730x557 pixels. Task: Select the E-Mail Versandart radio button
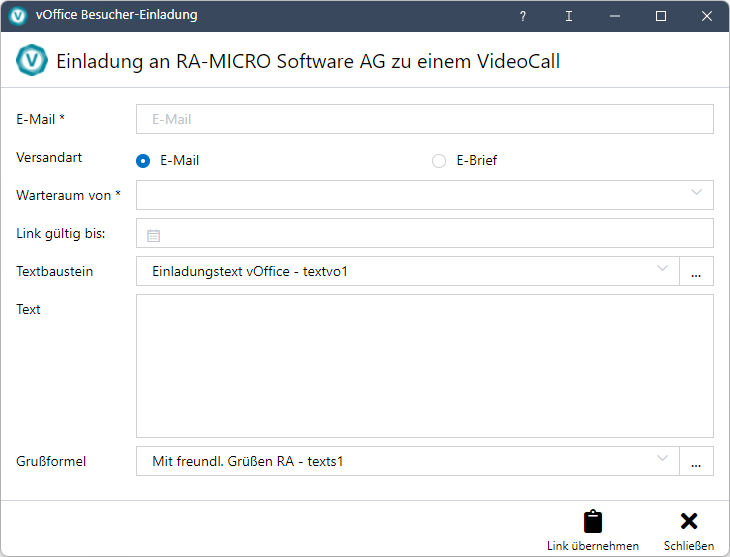click(x=143, y=161)
